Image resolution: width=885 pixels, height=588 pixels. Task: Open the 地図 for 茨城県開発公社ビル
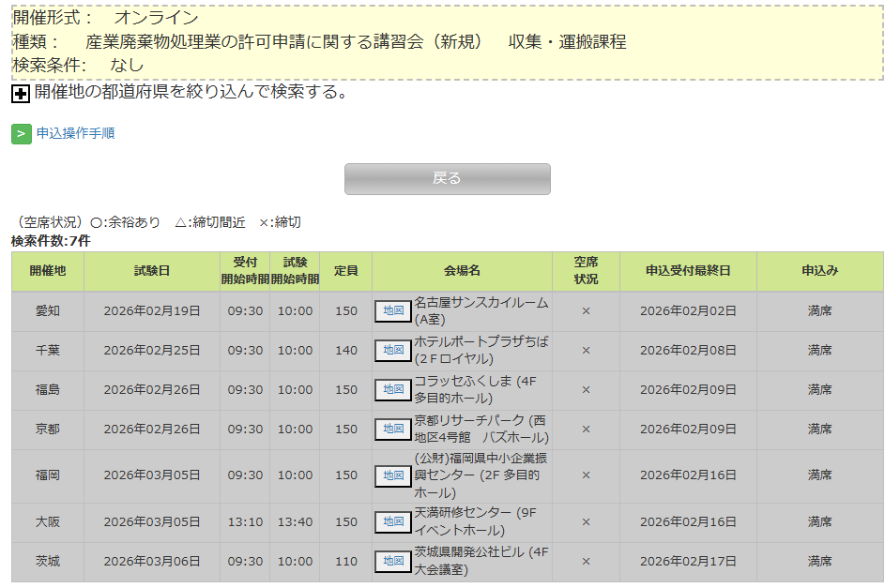pos(393,562)
